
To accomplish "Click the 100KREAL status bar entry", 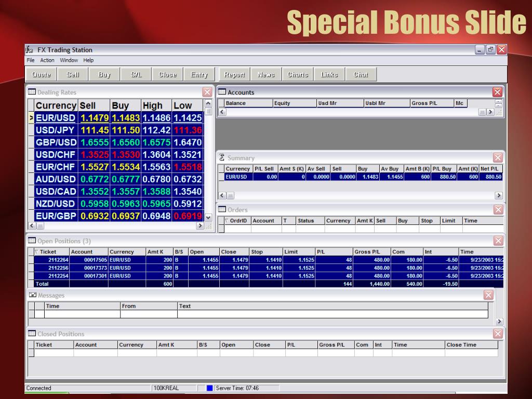I will (174, 388).
